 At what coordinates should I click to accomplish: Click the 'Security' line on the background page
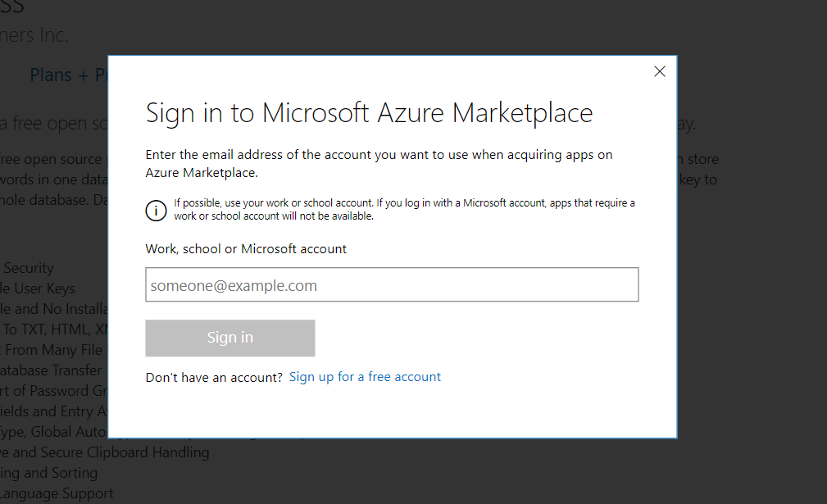29,268
